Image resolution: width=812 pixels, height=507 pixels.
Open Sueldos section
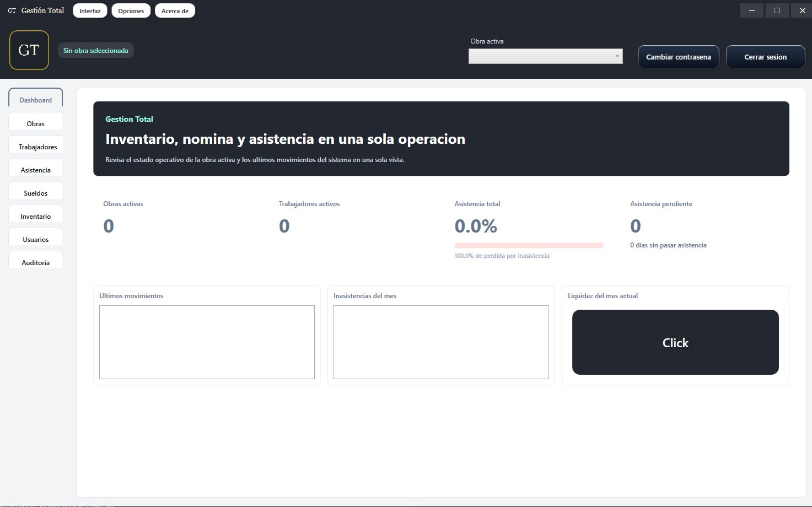(x=36, y=192)
